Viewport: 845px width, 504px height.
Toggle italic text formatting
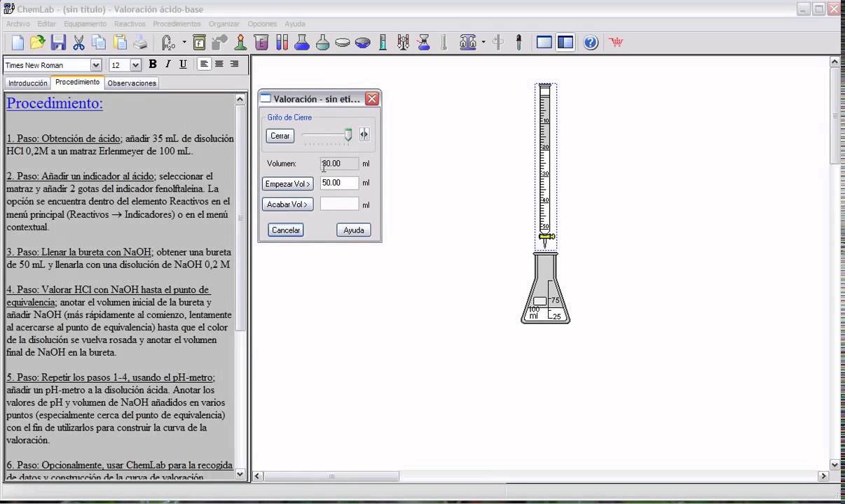point(168,64)
